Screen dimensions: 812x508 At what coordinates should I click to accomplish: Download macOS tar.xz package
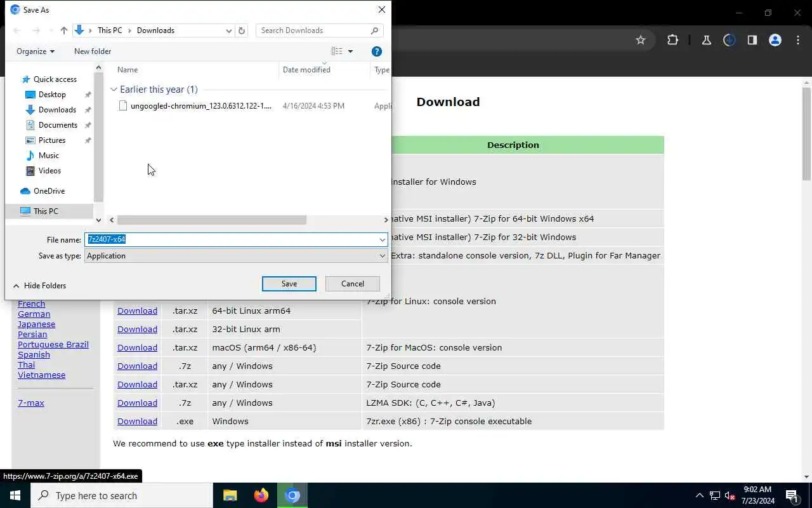pyautogui.click(x=137, y=348)
